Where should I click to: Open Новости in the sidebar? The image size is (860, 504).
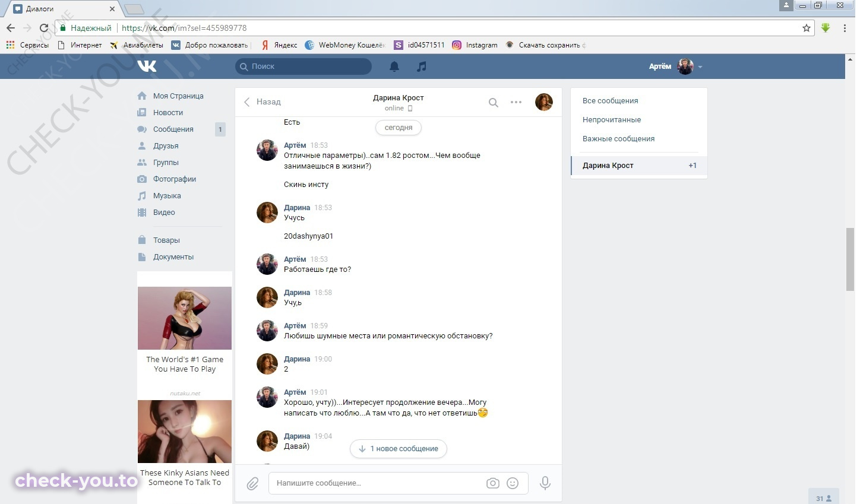click(168, 113)
